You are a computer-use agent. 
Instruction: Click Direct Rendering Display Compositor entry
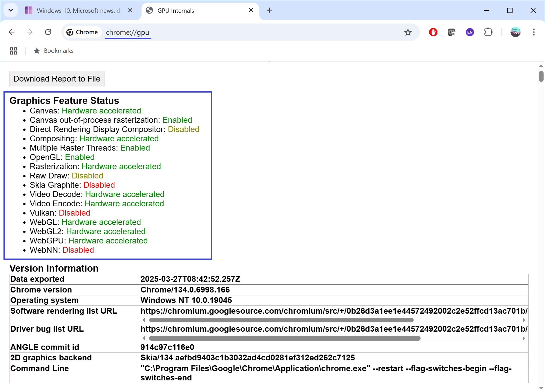(114, 129)
